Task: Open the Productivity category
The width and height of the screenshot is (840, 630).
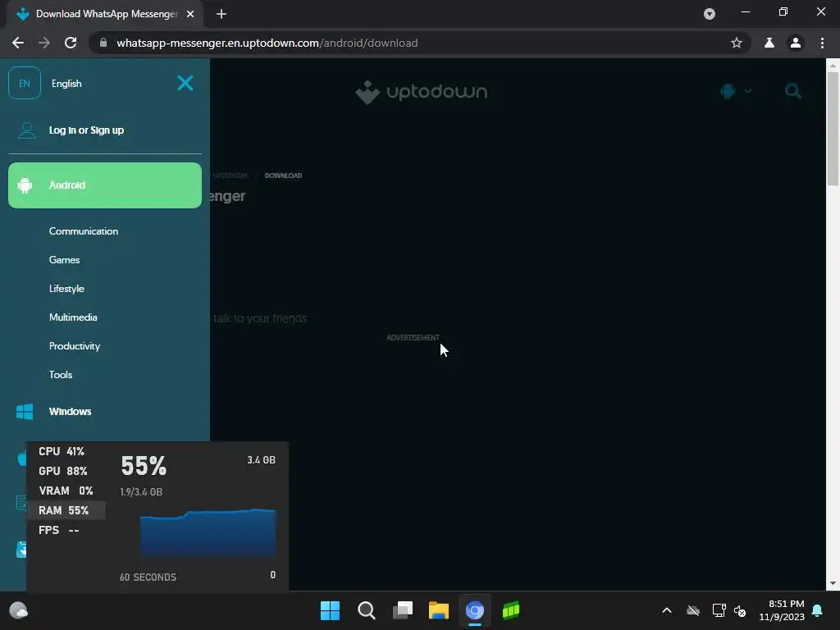Action: 75,346
